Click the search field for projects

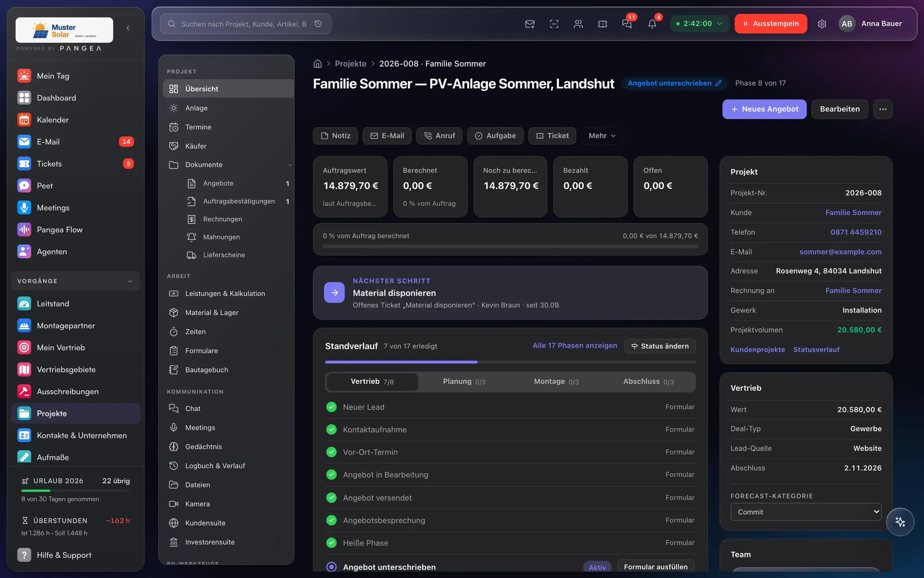click(x=245, y=24)
